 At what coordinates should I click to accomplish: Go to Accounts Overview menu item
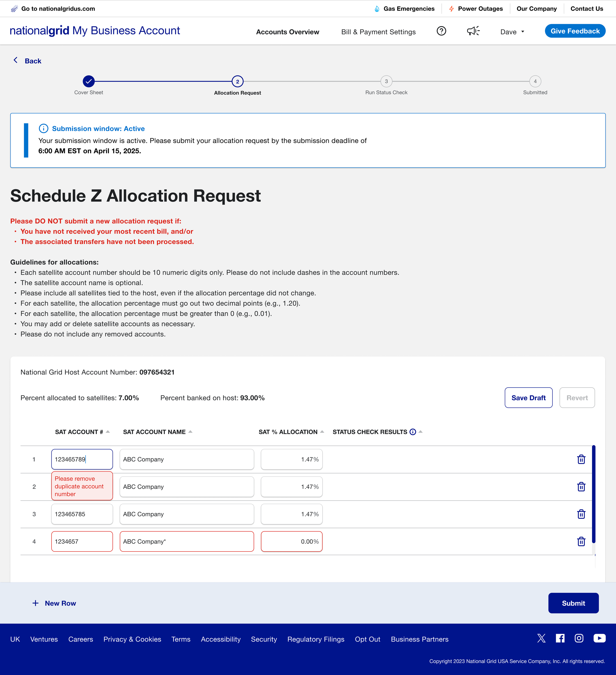tap(287, 32)
